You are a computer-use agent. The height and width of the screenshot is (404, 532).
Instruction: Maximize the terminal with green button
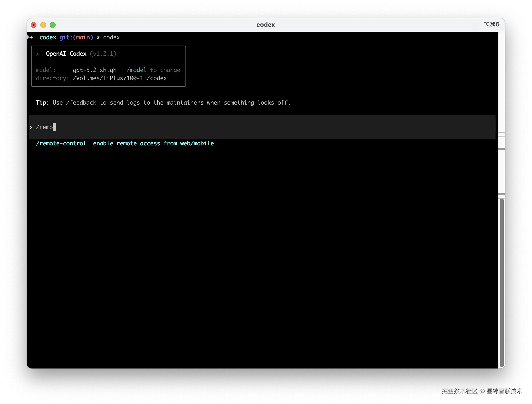pos(53,25)
